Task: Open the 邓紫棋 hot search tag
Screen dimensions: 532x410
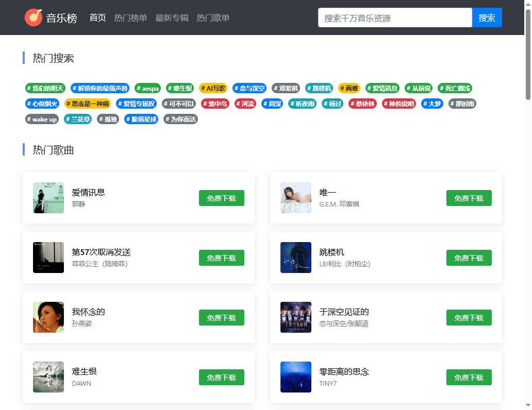Action: (x=285, y=88)
